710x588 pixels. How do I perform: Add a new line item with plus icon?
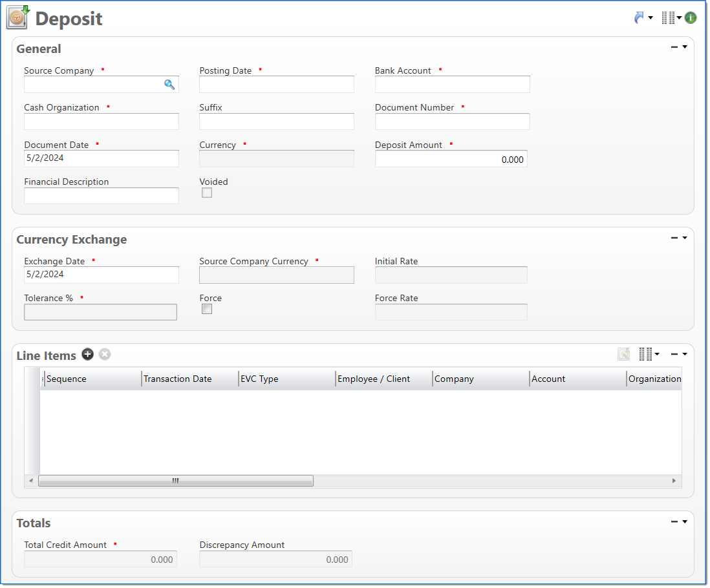point(87,355)
